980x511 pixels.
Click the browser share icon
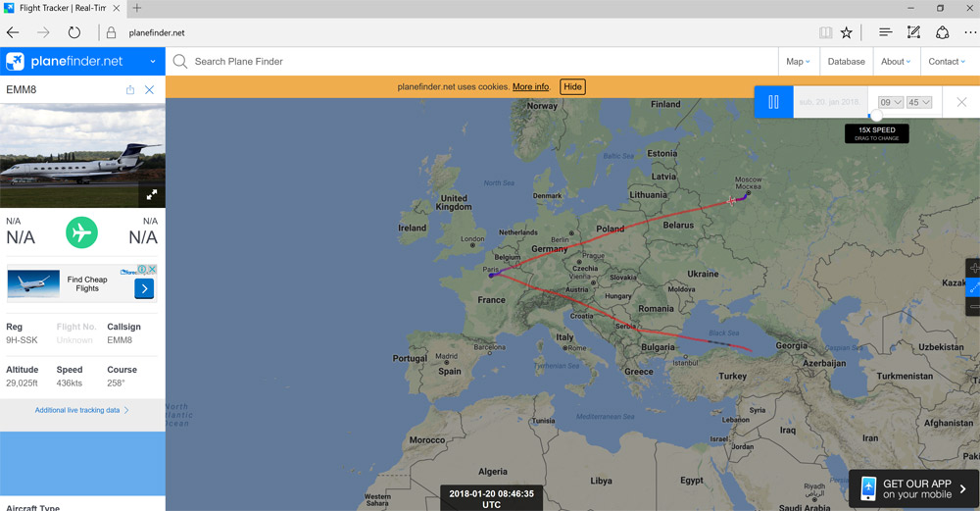pos(943,32)
